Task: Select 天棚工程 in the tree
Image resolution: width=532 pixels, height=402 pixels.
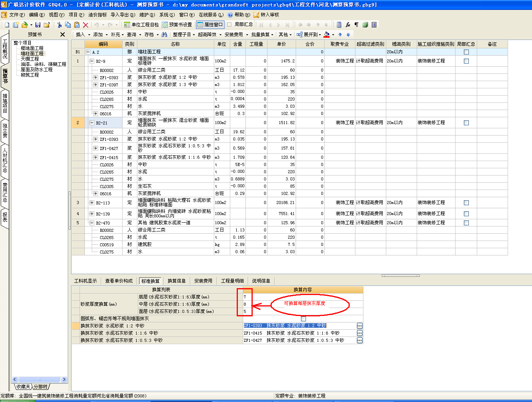Action: (x=30, y=59)
